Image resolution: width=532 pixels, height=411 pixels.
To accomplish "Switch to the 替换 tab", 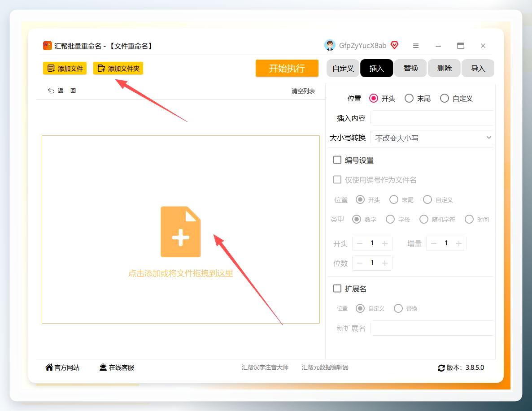I will (410, 68).
